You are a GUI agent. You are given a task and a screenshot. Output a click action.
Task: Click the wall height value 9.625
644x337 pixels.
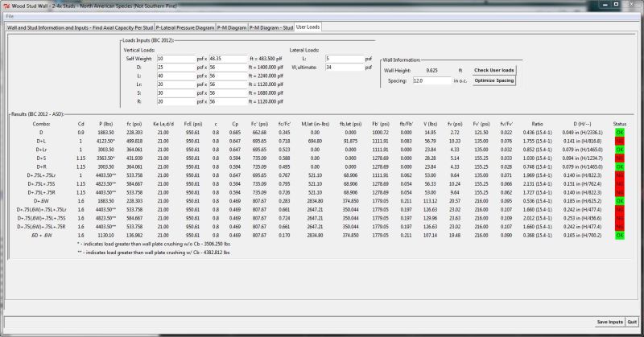coord(431,71)
